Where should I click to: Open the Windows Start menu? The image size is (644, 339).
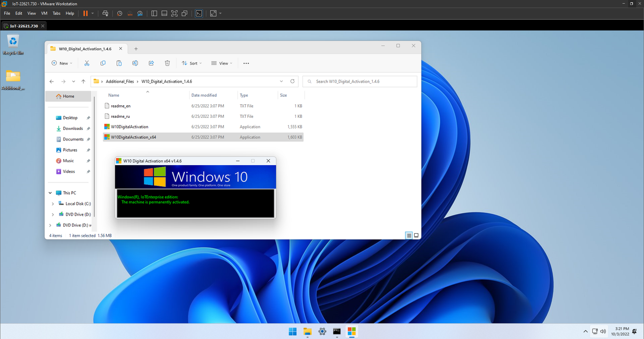point(292,331)
